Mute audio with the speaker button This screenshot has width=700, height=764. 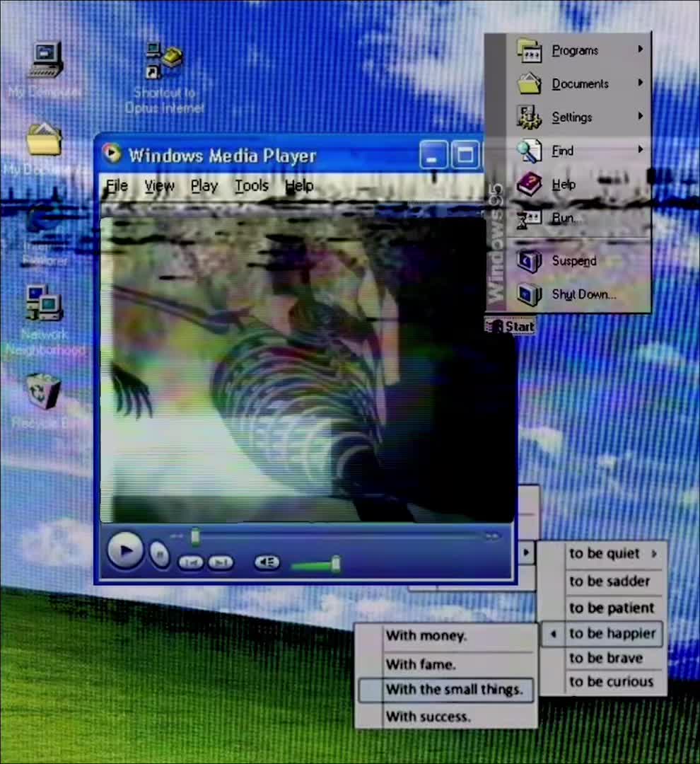click(267, 562)
